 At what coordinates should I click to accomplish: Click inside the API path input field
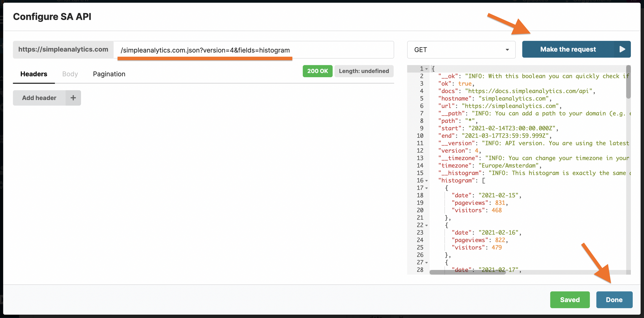[241, 50]
